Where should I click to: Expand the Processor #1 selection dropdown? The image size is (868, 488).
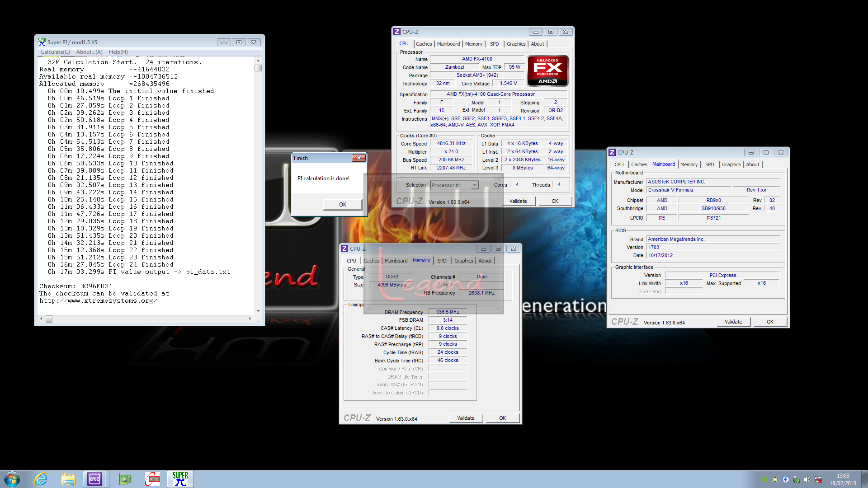coord(474,185)
